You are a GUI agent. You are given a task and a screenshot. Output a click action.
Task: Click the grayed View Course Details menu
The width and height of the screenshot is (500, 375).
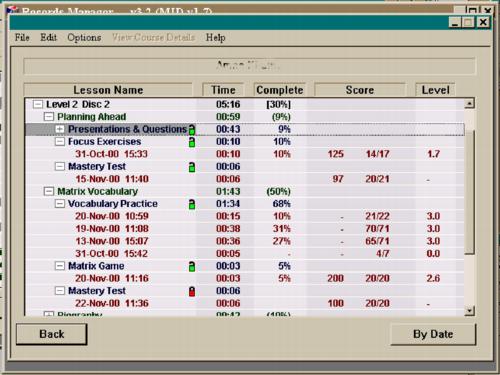coord(153,37)
